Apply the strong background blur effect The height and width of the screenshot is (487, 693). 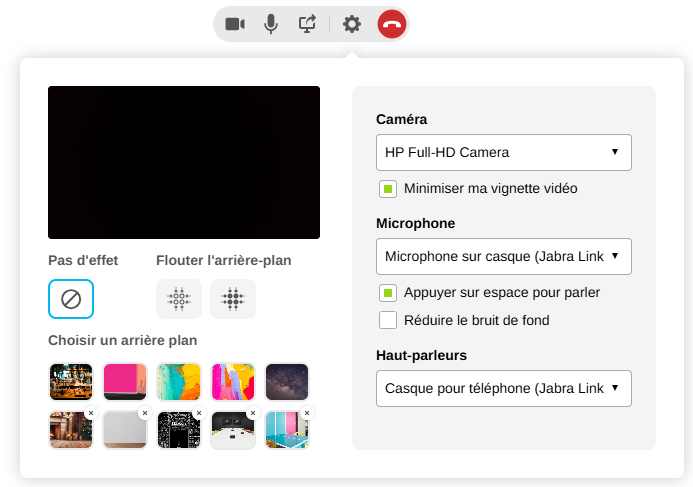pos(233,299)
